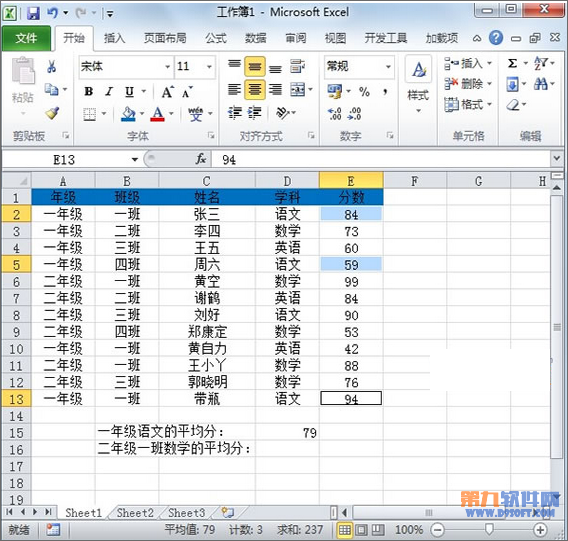Viewport: 568px width, 541px height.
Task: Apply percent style with % icon
Action: (364, 92)
